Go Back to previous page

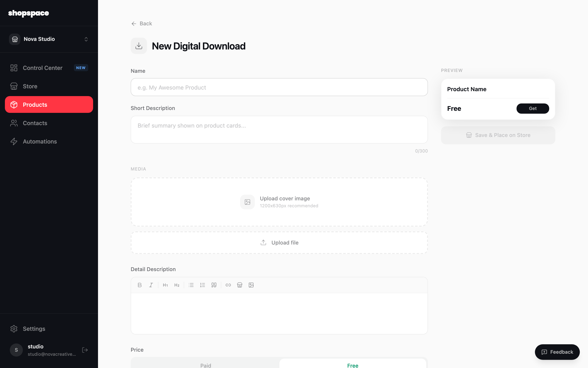point(142,24)
